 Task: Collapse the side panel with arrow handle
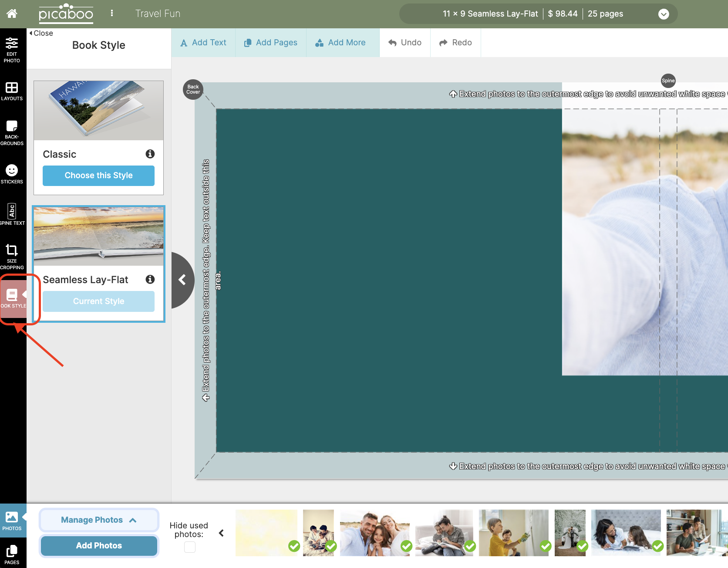(182, 280)
